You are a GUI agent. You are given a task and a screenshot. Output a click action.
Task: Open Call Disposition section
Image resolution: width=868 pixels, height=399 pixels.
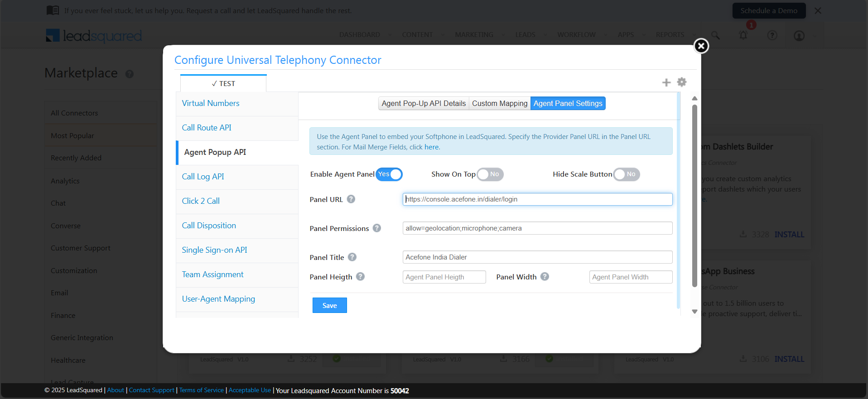pyautogui.click(x=237, y=226)
